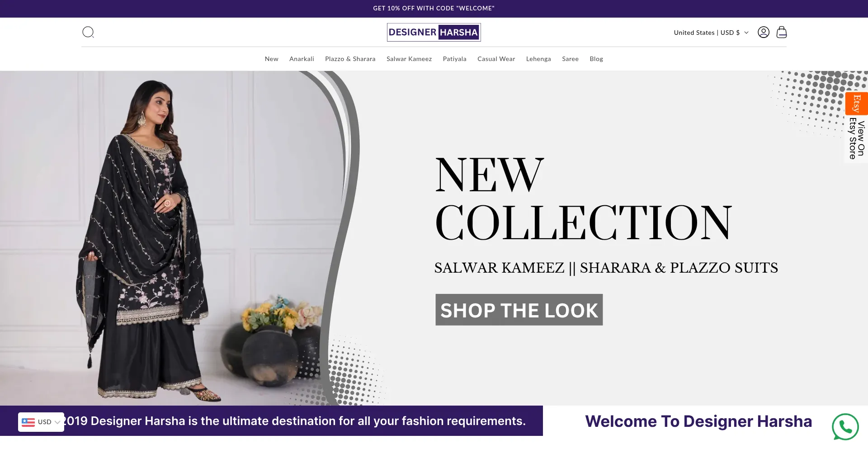Click View On Etsy Store tab
This screenshot has width=868, height=449.
[857, 138]
